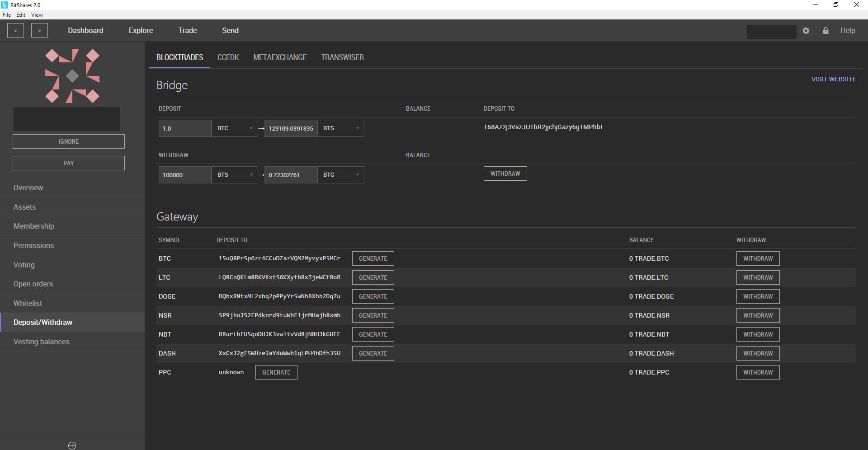Open Assets in the sidebar
The image size is (868, 450).
tap(72, 207)
